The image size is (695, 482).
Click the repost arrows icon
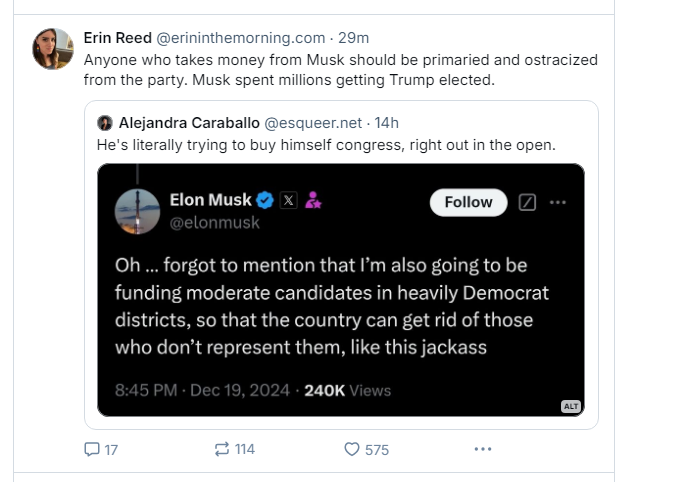222,449
